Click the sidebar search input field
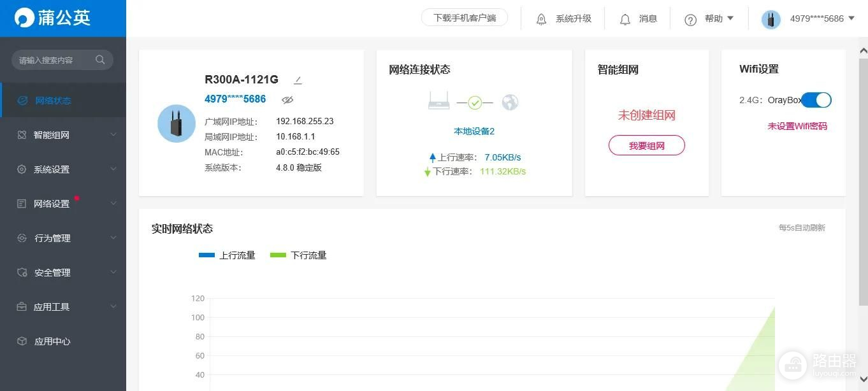Viewport: 868px width, 391px height. click(51, 60)
